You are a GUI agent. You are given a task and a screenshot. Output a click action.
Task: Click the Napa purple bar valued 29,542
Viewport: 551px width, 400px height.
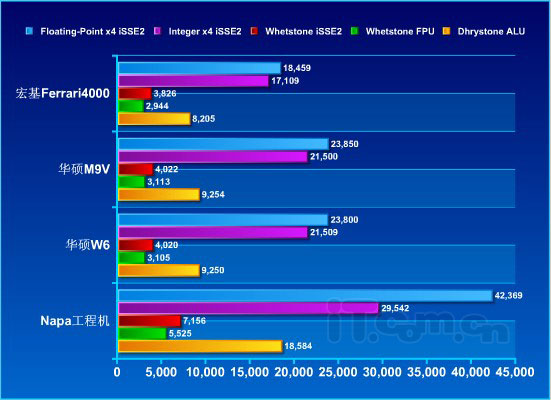[248, 309]
